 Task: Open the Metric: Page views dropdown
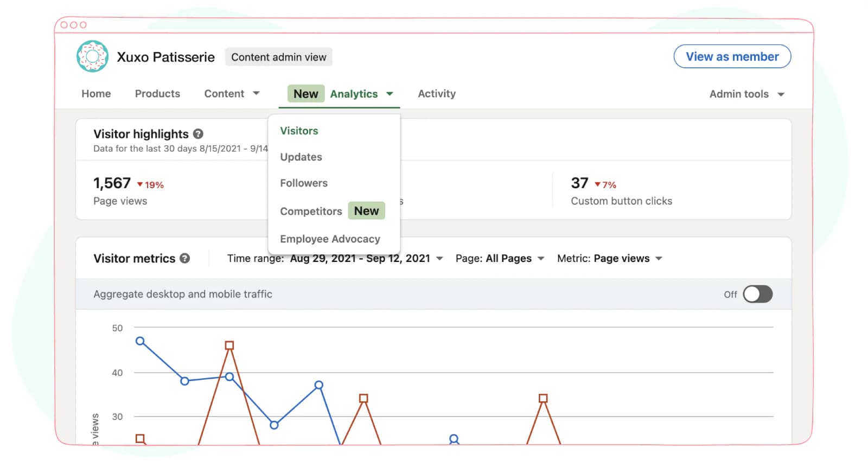(610, 259)
